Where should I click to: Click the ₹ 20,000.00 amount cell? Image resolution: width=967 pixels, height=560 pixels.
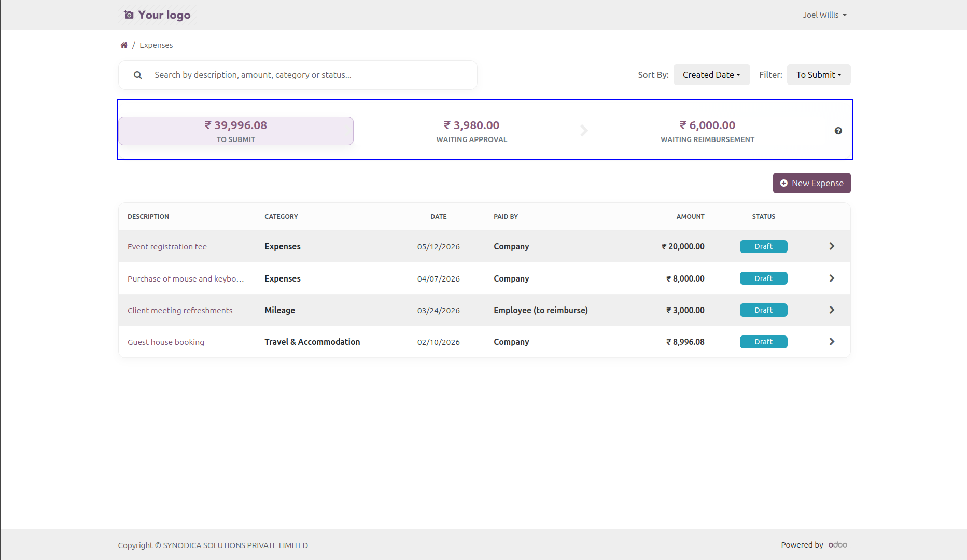[x=683, y=247]
